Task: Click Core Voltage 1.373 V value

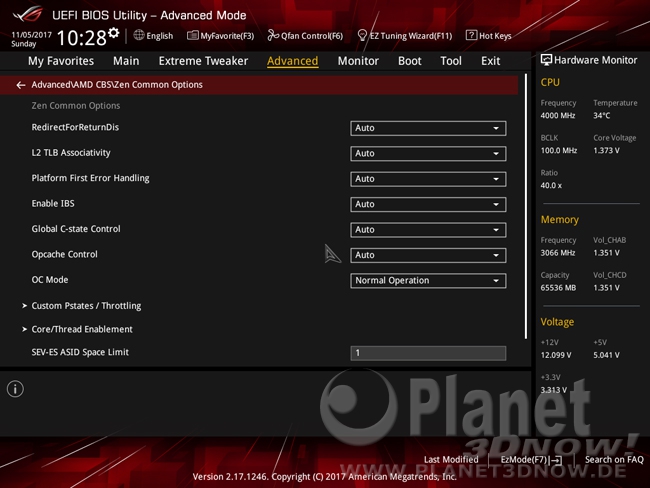Action: pos(606,151)
